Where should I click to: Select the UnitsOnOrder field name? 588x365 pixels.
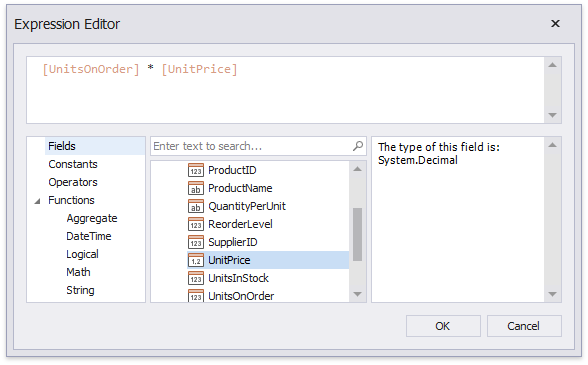pos(241,296)
